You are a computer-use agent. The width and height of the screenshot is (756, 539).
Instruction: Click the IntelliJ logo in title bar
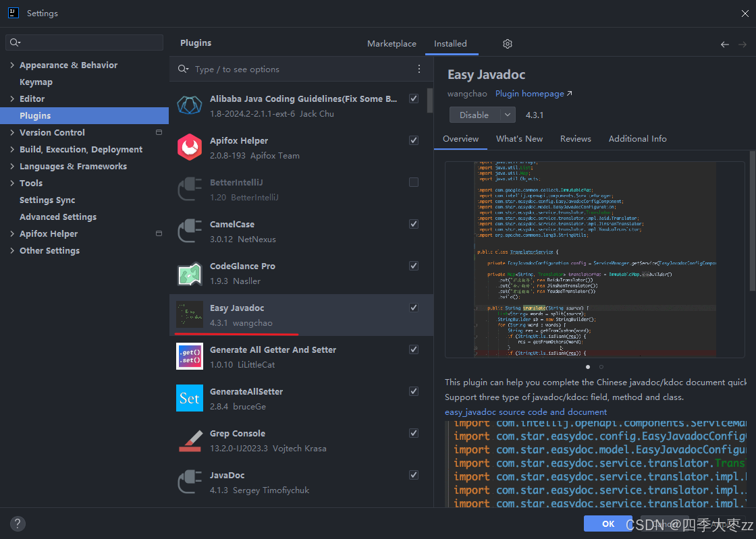[13, 13]
